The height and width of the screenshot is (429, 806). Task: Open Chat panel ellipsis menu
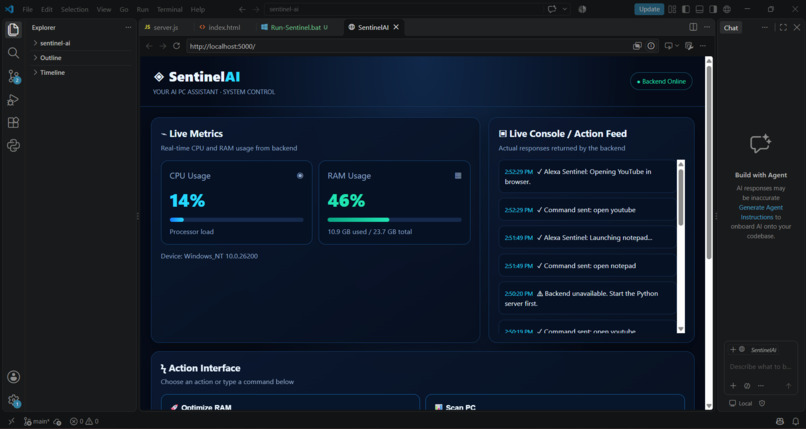(x=764, y=28)
